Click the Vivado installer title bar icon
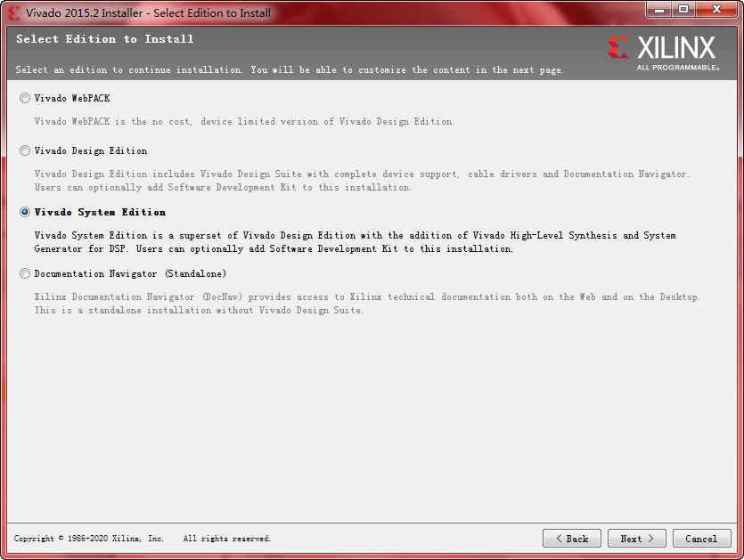 [x=14, y=13]
